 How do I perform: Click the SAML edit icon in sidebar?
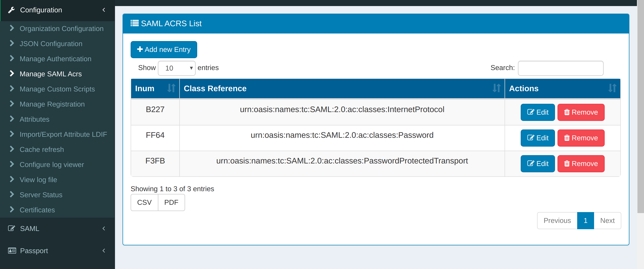[x=11, y=228]
